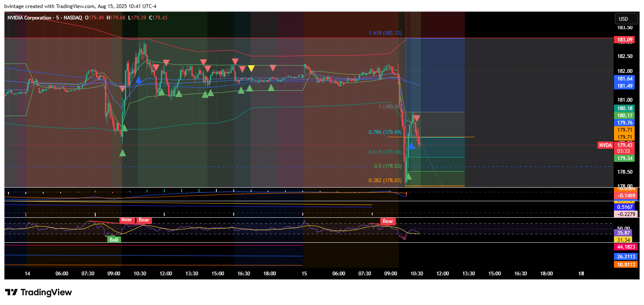Click the blue 26.2113 indicator value label
The height and width of the screenshot is (305, 644).
pyautogui.click(x=625, y=256)
